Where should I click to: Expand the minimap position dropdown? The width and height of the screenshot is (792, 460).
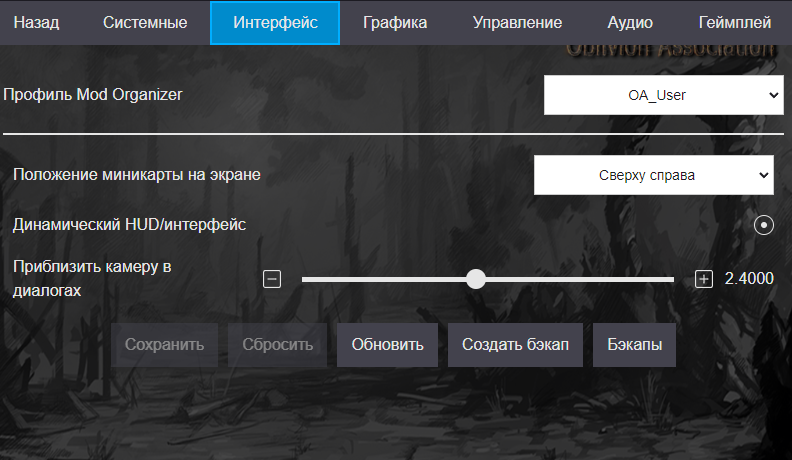(x=653, y=175)
